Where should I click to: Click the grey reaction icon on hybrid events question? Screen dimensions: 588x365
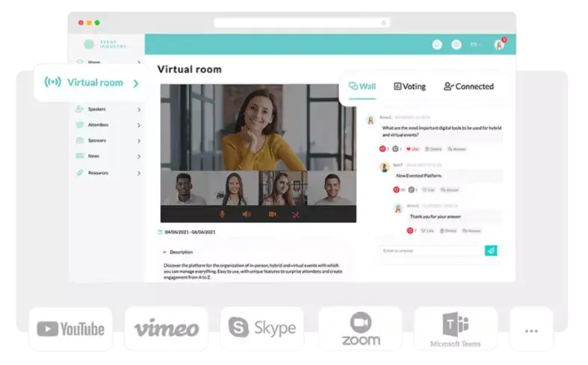(x=395, y=149)
